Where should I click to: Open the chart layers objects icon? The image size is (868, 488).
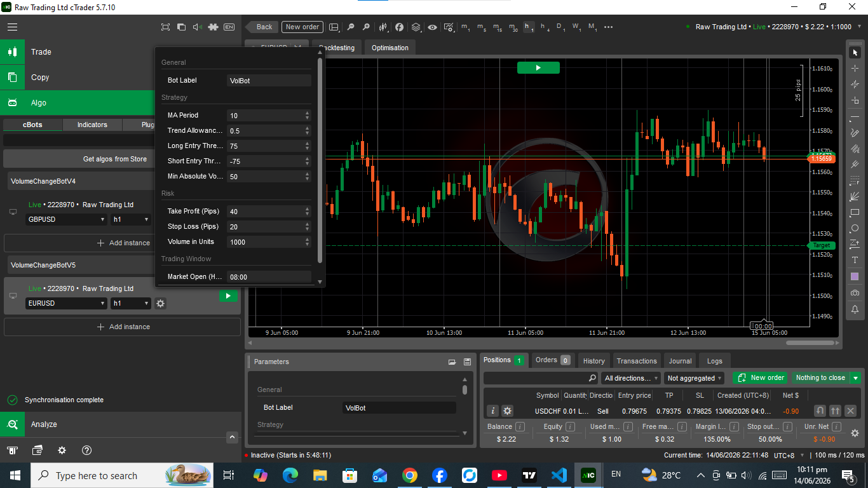(416, 27)
